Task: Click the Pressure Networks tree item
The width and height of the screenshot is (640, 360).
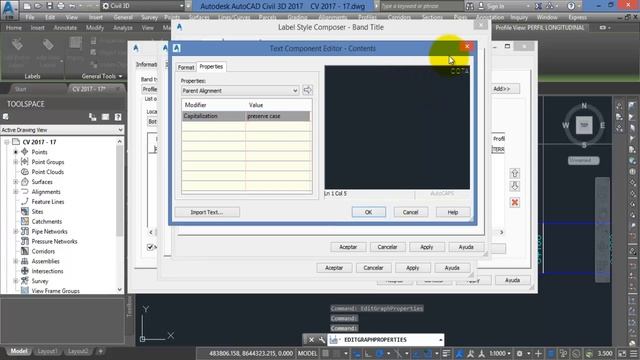Action: click(54, 241)
